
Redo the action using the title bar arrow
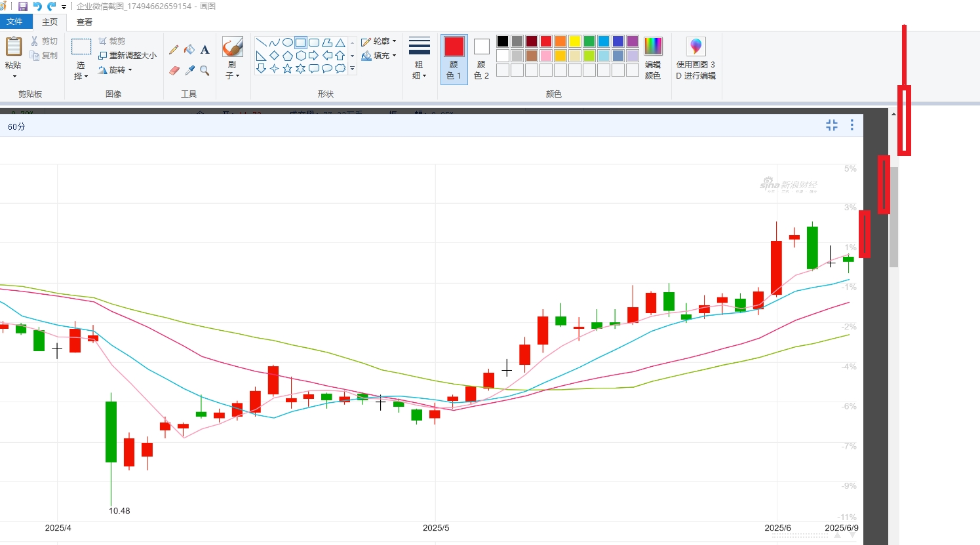pos(51,7)
